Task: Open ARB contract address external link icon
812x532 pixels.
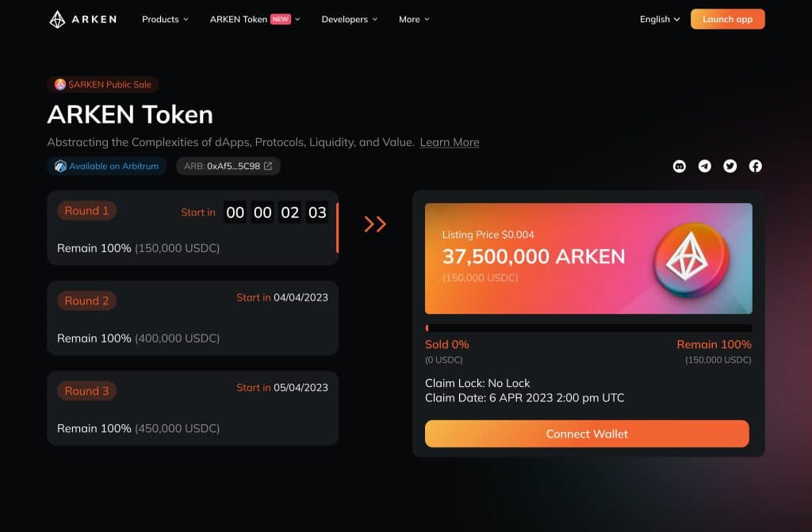Action: 268,166
